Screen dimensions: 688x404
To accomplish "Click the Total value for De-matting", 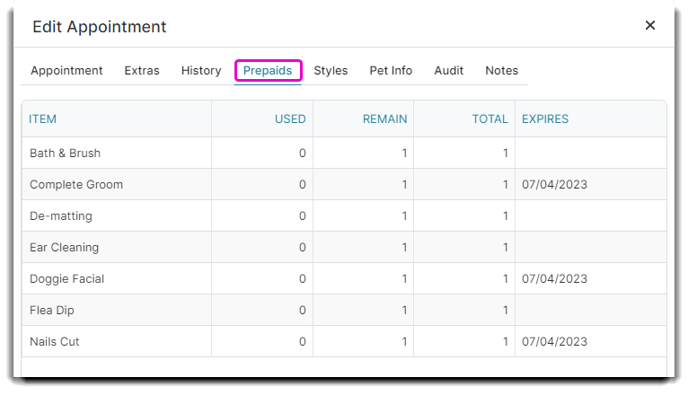I will coord(505,216).
